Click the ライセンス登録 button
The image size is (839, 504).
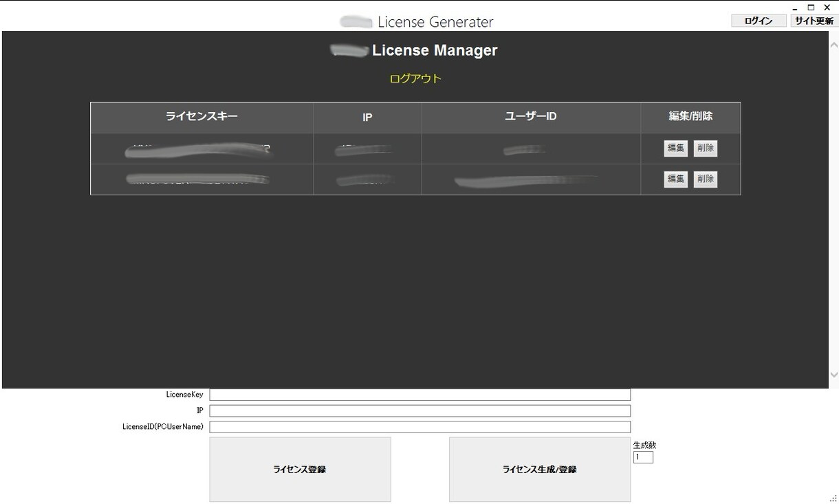(x=300, y=470)
